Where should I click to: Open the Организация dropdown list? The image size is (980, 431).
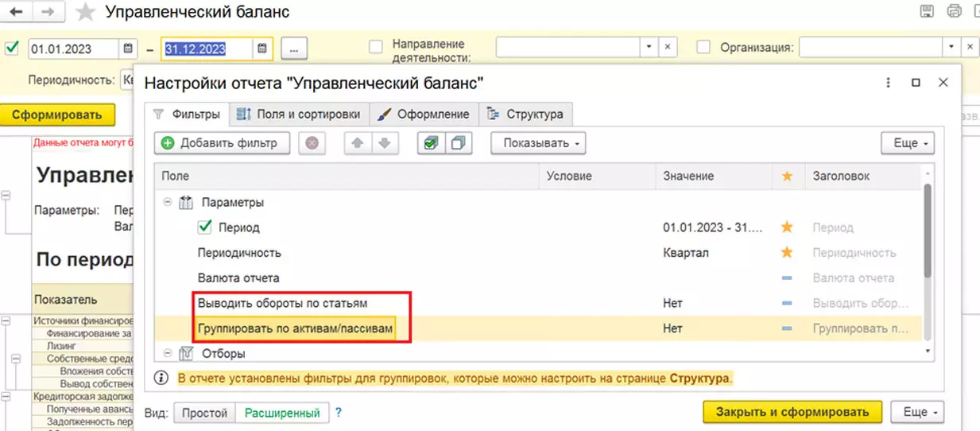pyautogui.click(x=951, y=47)
